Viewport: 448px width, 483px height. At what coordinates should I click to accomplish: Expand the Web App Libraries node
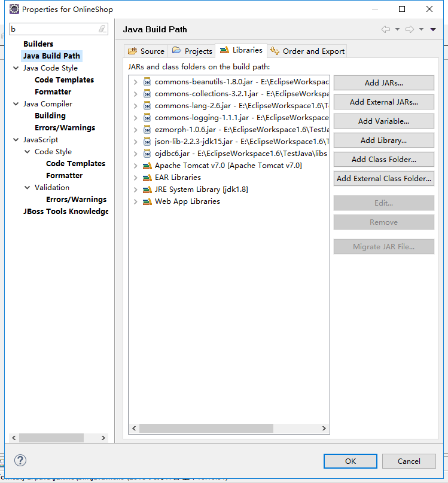[x=135, y=201]
